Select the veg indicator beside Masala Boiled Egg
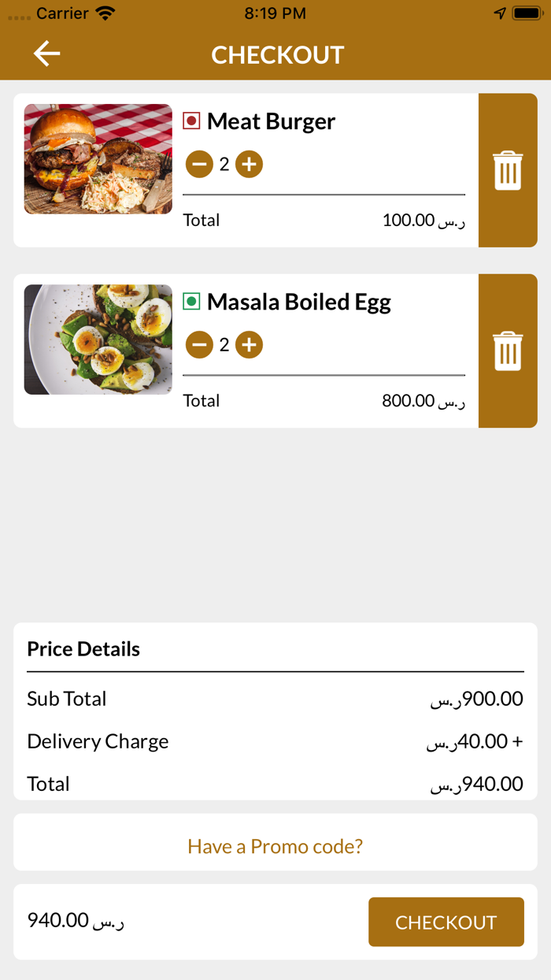551x980 pixels. (190, 302)
